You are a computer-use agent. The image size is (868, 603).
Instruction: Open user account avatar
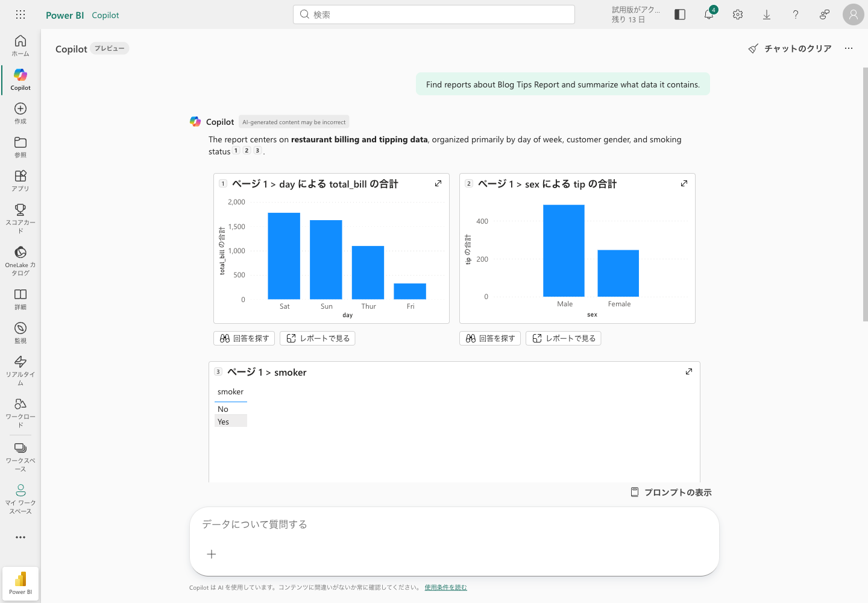tap(854, 14)
